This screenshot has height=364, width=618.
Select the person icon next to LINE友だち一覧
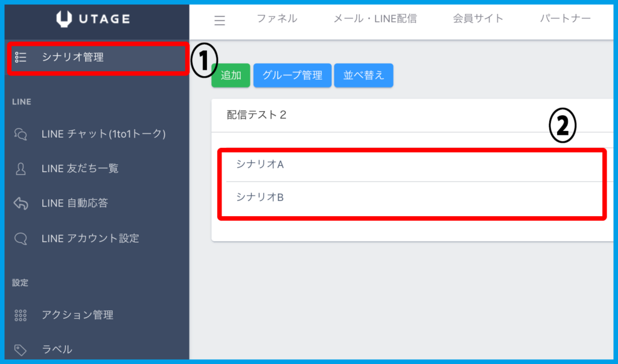21,168
